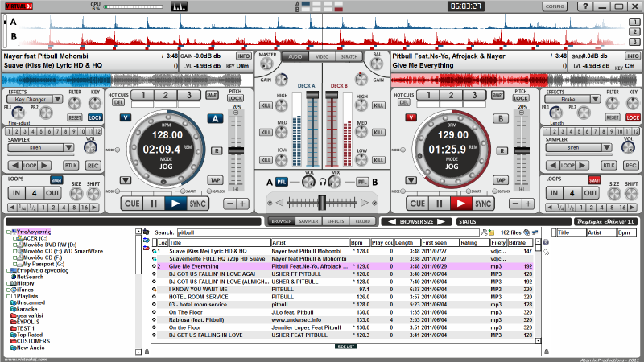This screenshot has width=644, height=362.
Task: Toggle deck B red key LOCK button
Action: (x=633, y=117)
